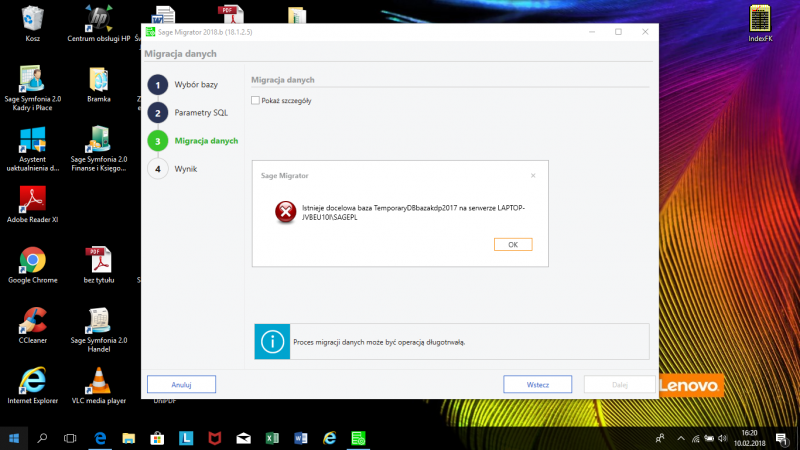Screen dimensions: 800x450
Task: Click OK in the Sage Migrator error dialog
Action: (513, 244)
